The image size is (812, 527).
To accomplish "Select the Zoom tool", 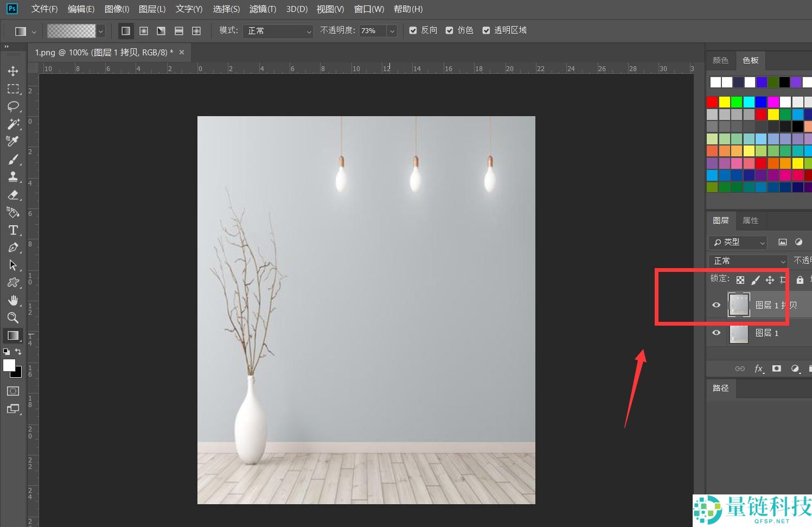I will click(13, 318).
